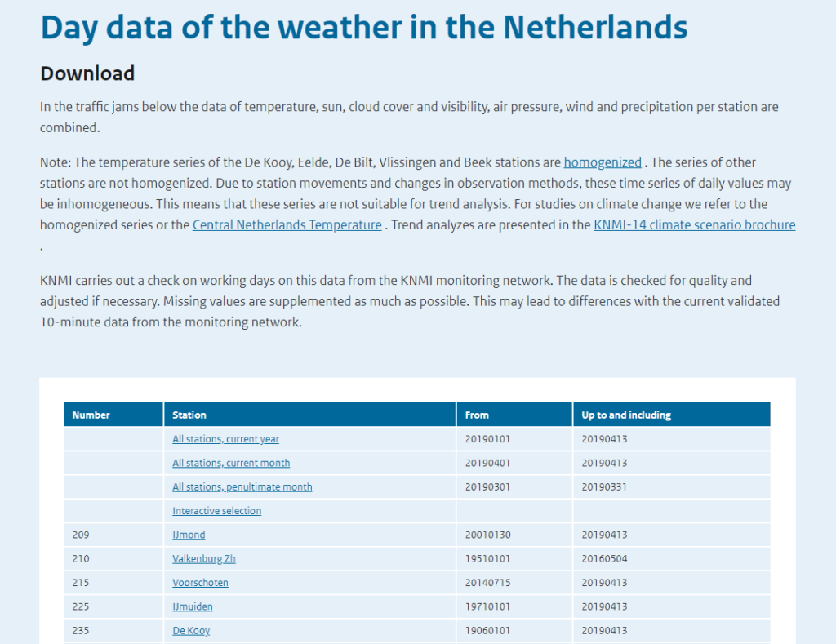The image size is (836, 644).
Task: Click station number 209 cell
Action: coord(81,535)
